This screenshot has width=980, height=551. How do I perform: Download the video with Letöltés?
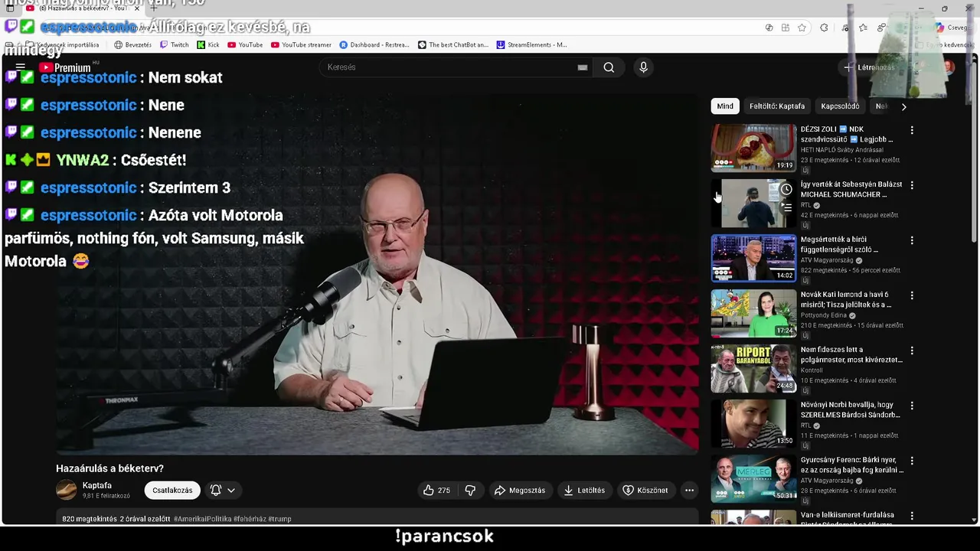click(584, 491)
